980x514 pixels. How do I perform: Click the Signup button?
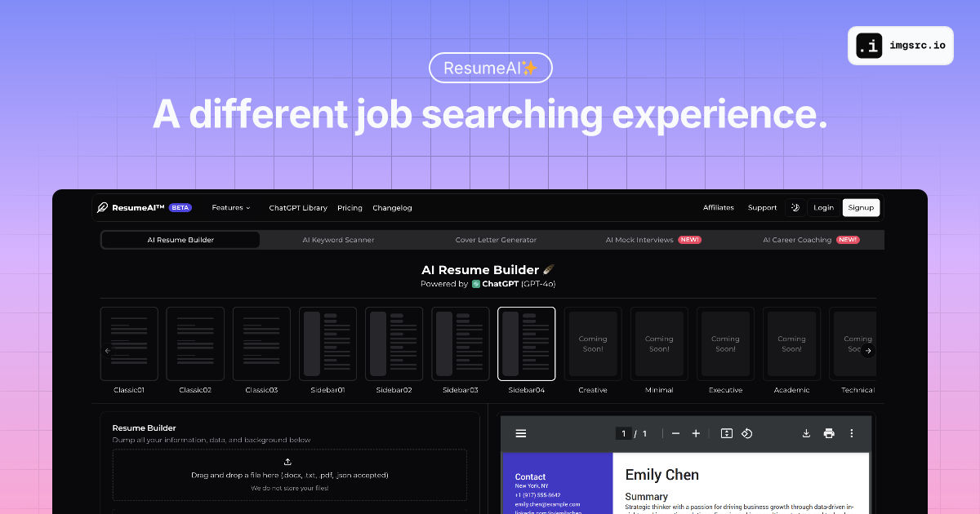coord(861,207)
